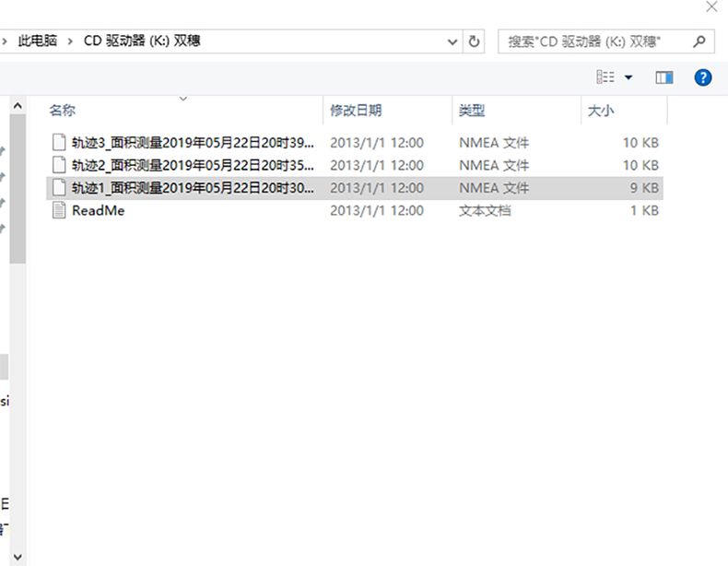Screen dimensions: 728x566
Task: Click 文本文档 type of ReadMe
Action: coord(485,211)
